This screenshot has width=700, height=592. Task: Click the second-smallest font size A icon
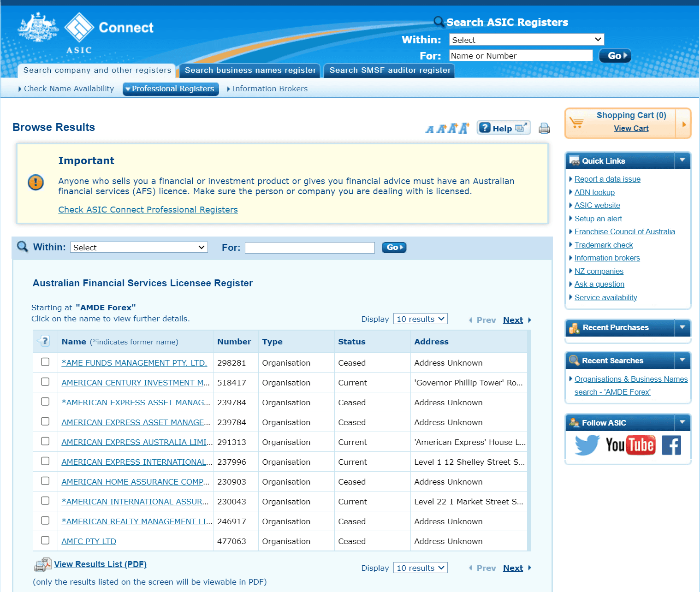pyautogui.click(x=441, y=129)
